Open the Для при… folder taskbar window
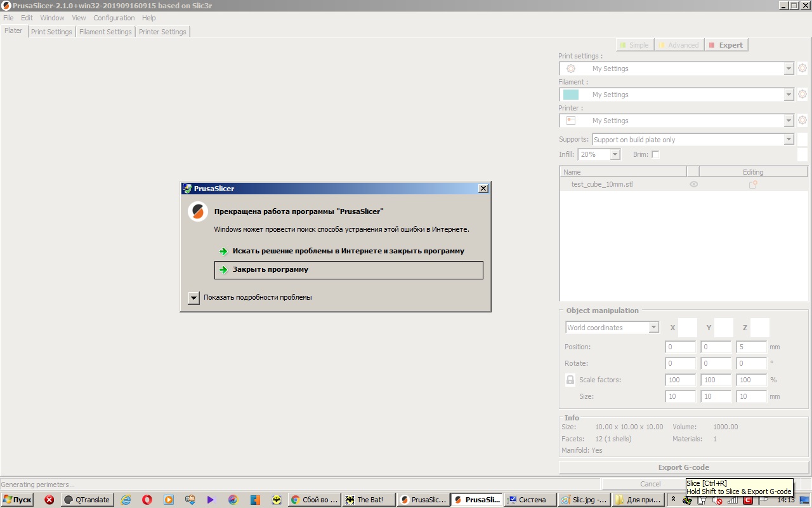The width and height of the screenshot is (812, 508). coord(639,500)
